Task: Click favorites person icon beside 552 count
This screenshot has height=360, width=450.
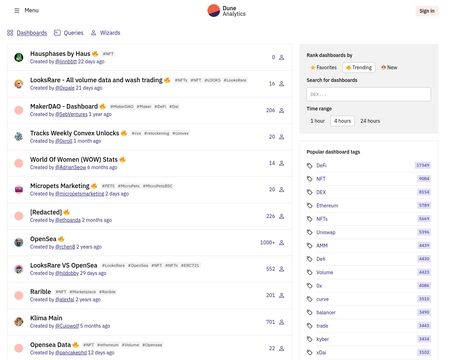Action: 281,269
